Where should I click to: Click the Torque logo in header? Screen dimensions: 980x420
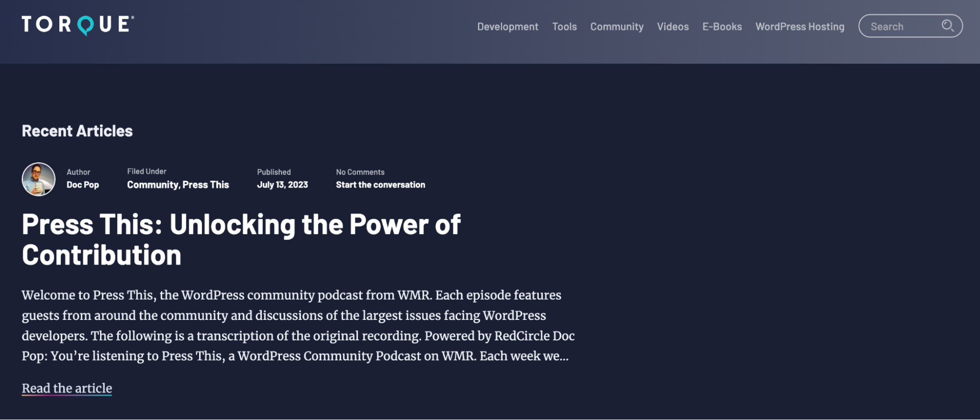(x=77, y=25)
